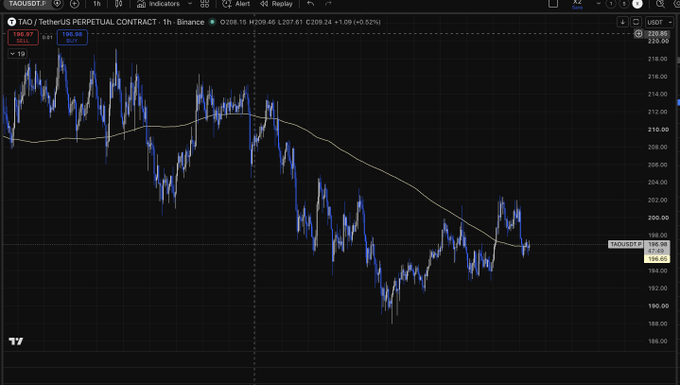680x385 pixels.
Task: Open the TAOUSDT.P symbol search
Action: click(27, 3)
